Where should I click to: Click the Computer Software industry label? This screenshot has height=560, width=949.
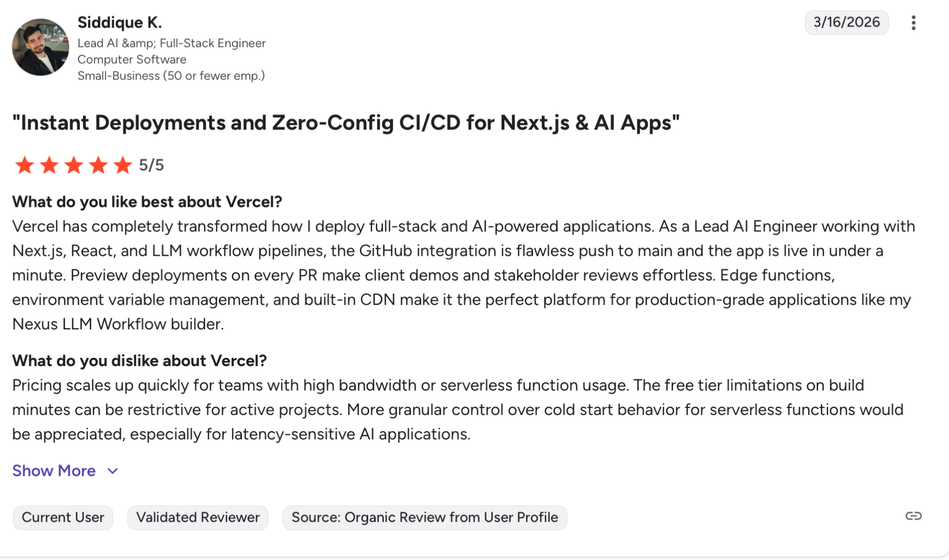(132, 60)
